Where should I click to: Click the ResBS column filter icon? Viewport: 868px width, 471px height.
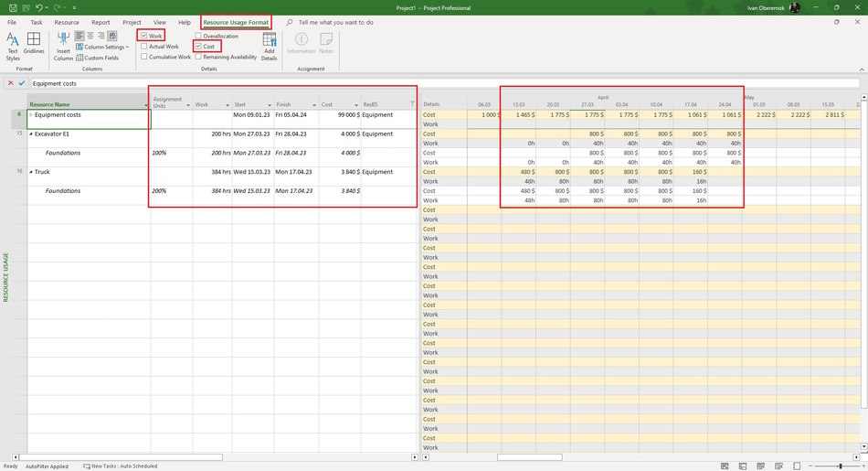pos(412,104)
